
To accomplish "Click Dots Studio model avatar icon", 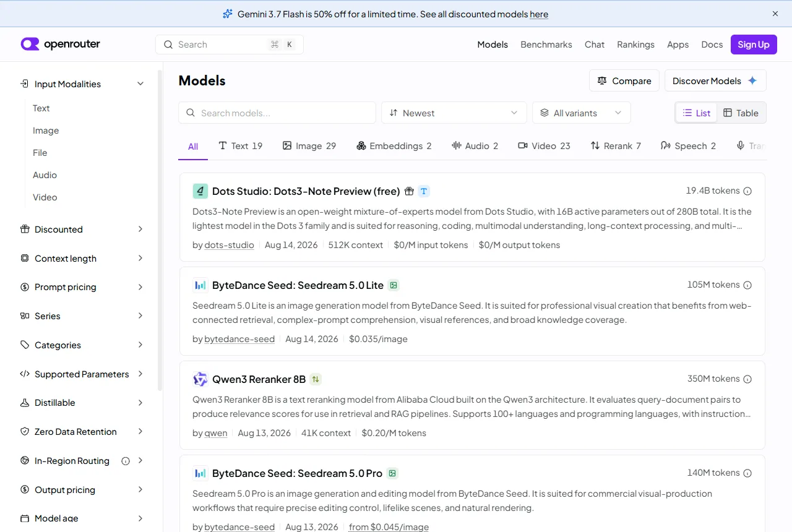I will click(200, 191).
